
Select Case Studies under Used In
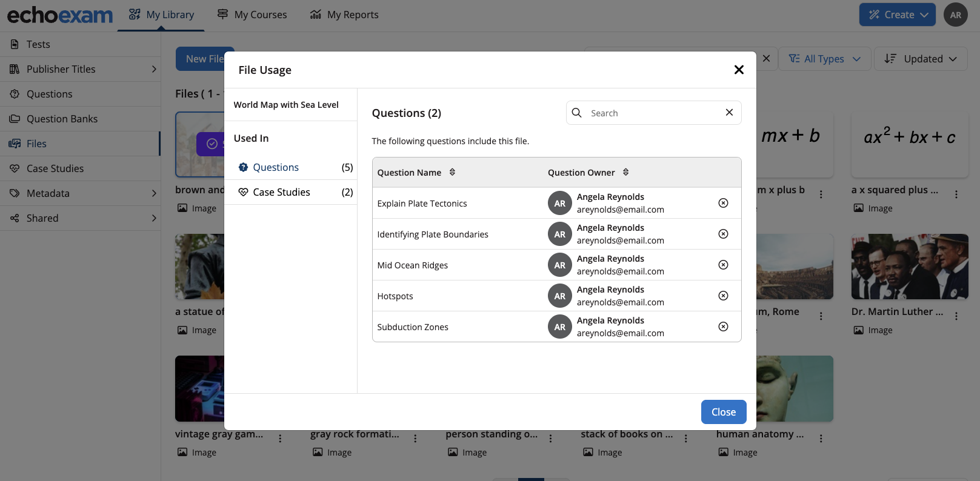[x=291, y=192]
